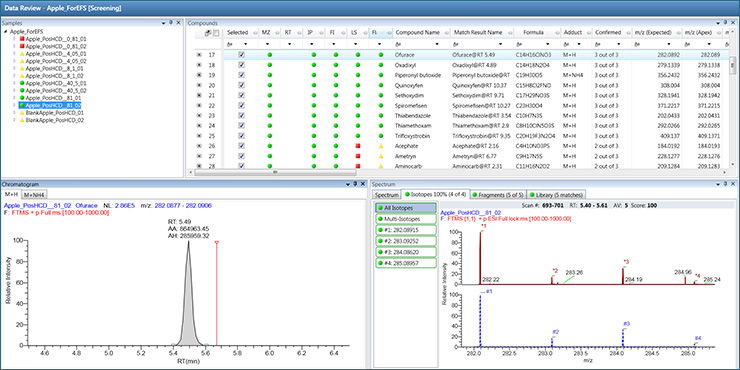Switch to M+NH4 chromatogram tab
The width and height of the screenshot is (740, 370).
[35, 194]
